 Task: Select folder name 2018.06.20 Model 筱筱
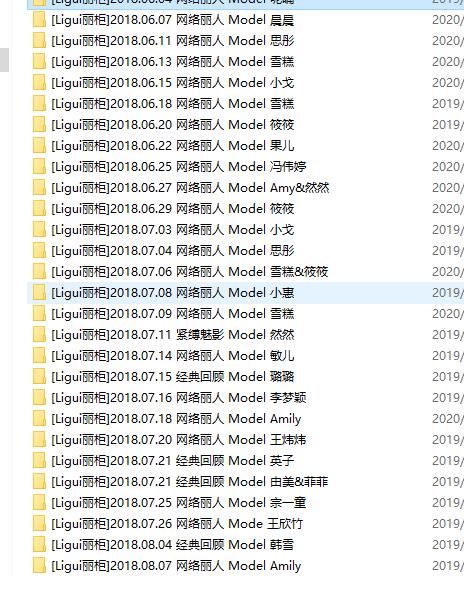(x=173, y=125)
